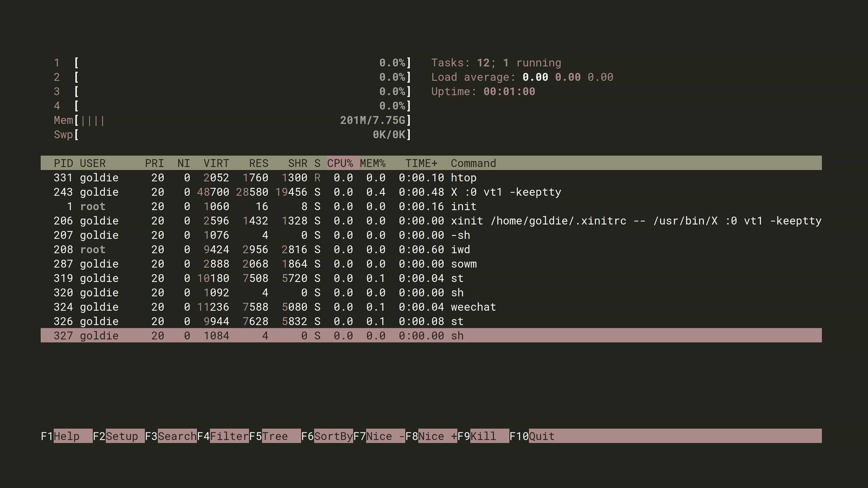Select the st process with PID 319
Viewport: 868px width, 488px height.
tap(431, 278)
